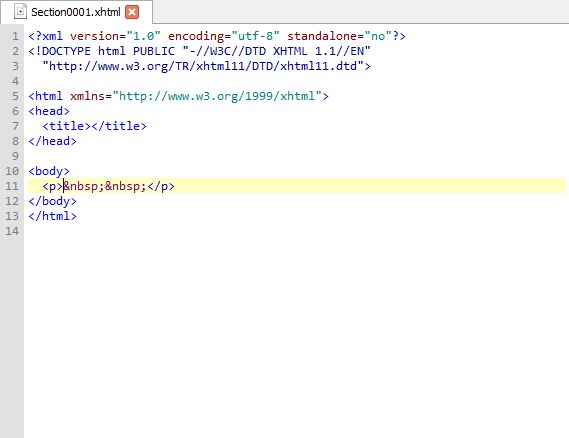Click line number 1 in the gutter
569x438 pixels.
coord(15,36)
